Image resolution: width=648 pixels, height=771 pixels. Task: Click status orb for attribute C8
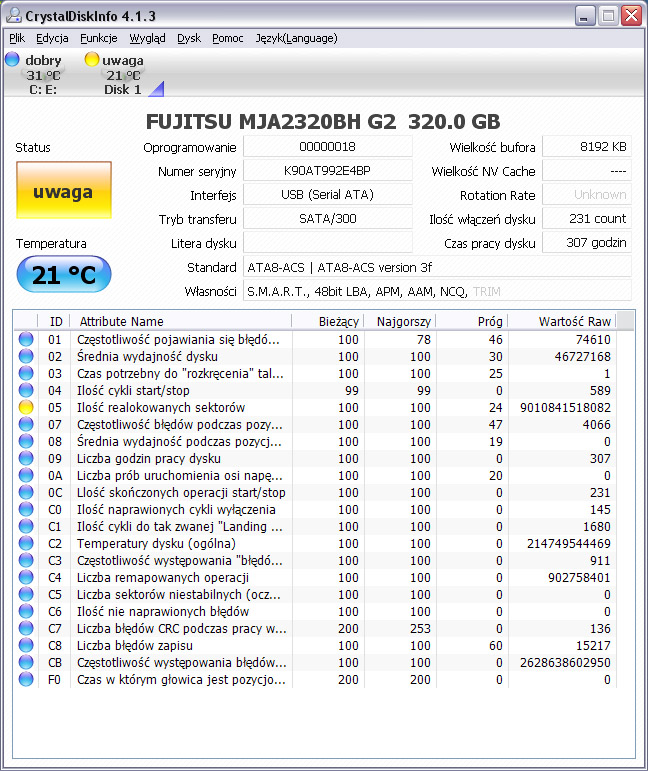pos(26,646)
